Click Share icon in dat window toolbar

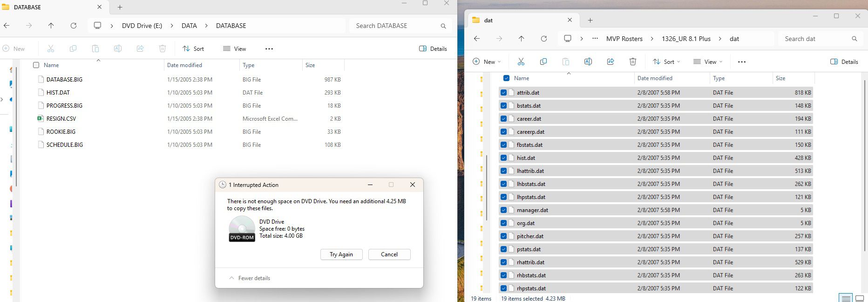coord(610,62)
